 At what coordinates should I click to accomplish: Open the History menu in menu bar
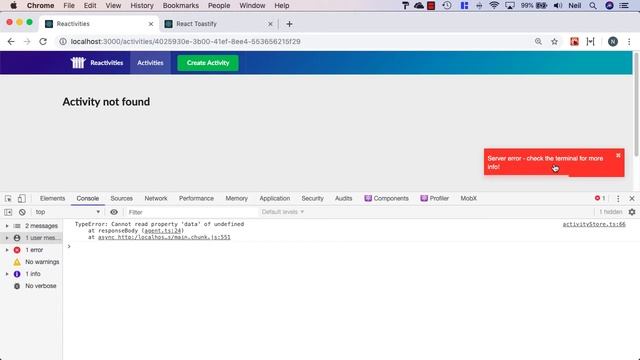click(x=142, y=6)
